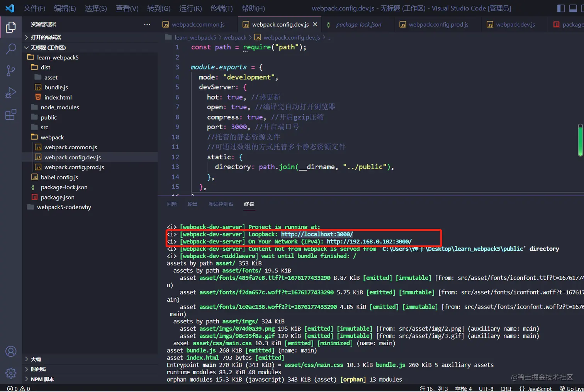Open webpack.config.prod.js in explorer tree

click(x=90, y=167)
